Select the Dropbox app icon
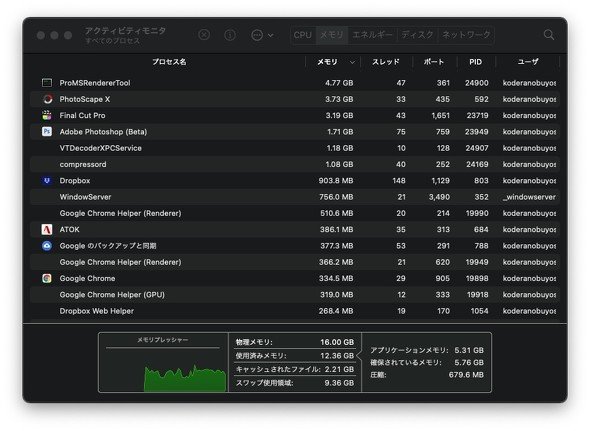Image resolution: width=590 pixels, height=431 pixels. point(47,180)
